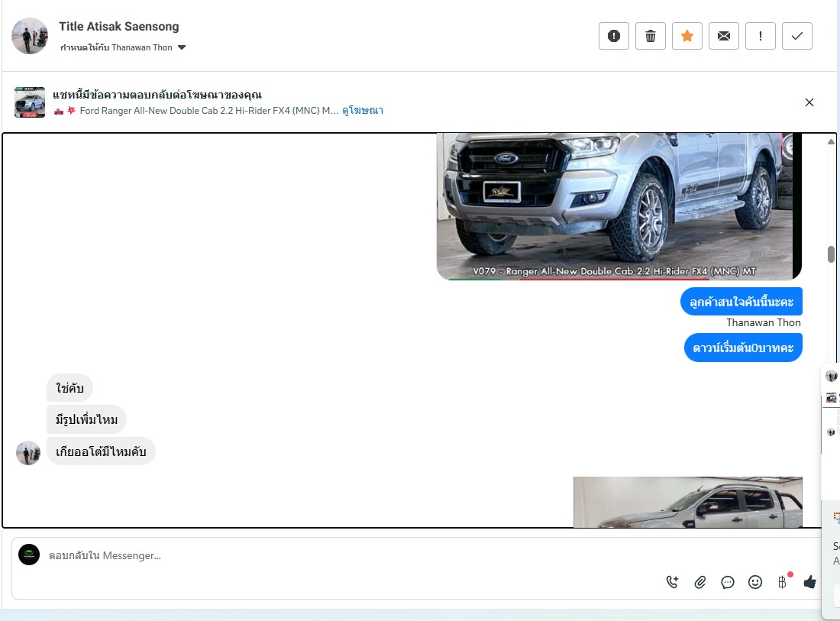Click customer avatar beside last message
The height and width of the screenshot is (621, 840).
tap(28, 453)
